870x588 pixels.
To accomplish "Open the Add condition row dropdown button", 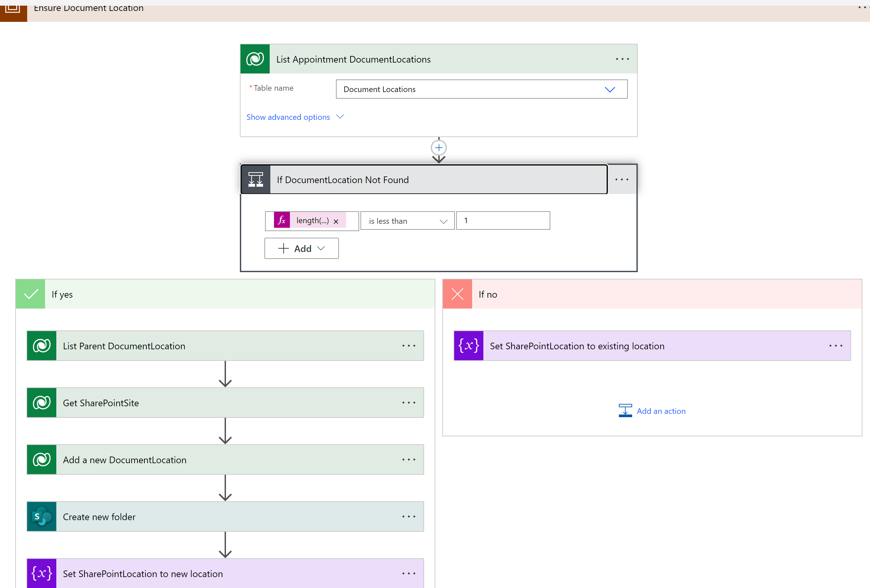I will click(x=301, y=248).
